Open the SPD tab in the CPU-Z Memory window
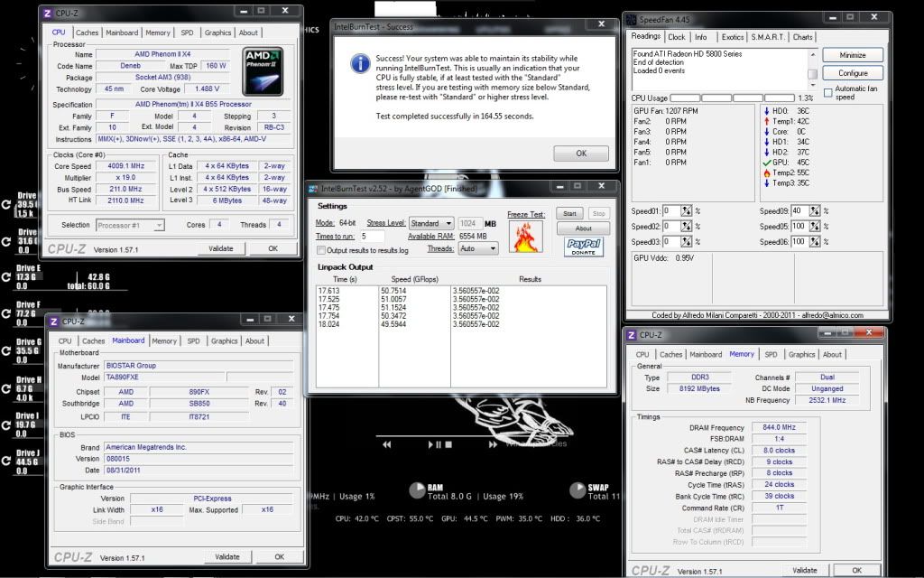The width and height of the screenshot is (924, 578). [x=771, y=354]
